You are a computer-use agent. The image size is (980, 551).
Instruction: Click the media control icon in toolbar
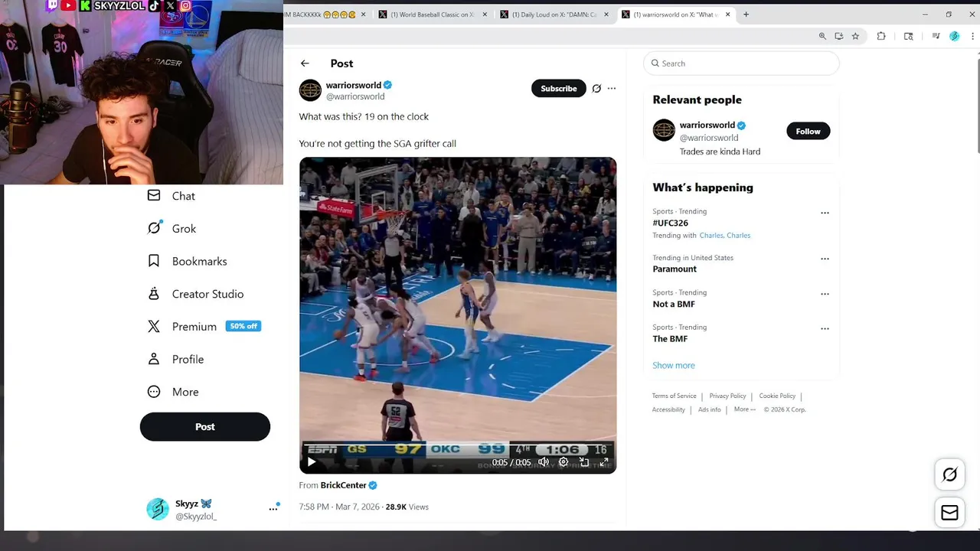point(936,36)
